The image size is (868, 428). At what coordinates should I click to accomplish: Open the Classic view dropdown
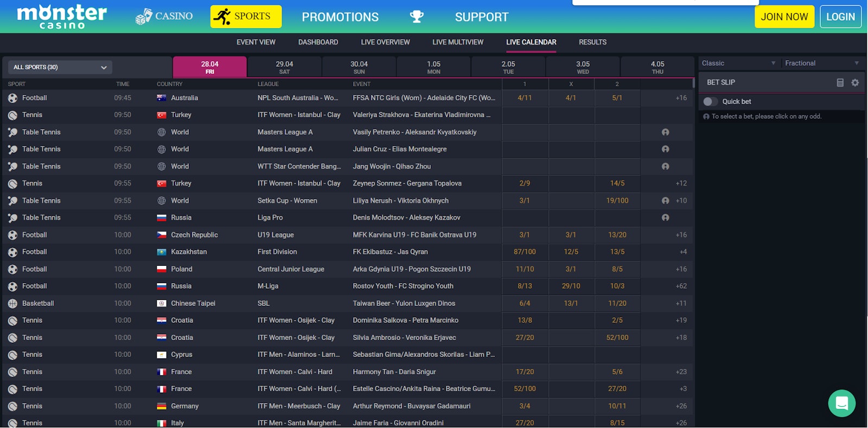coord(738,63)
